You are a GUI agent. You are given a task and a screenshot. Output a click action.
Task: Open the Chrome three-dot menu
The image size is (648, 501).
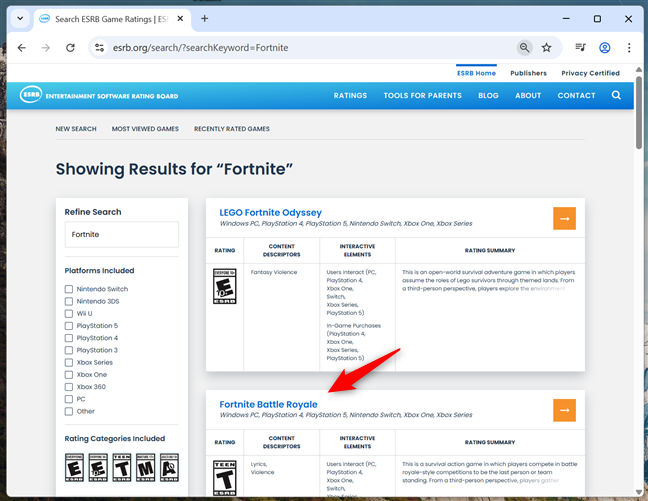[629, 48]
